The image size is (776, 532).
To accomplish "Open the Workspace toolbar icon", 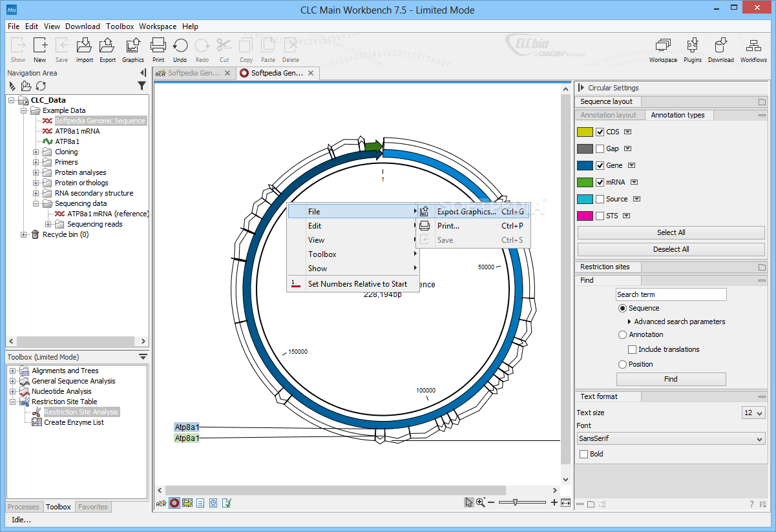I will (x=663, y=49).
